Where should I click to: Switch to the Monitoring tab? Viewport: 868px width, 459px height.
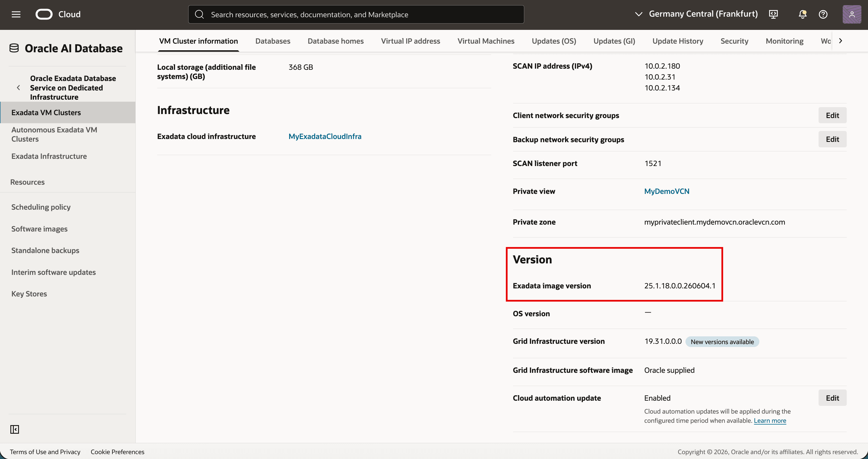[784, 41]
